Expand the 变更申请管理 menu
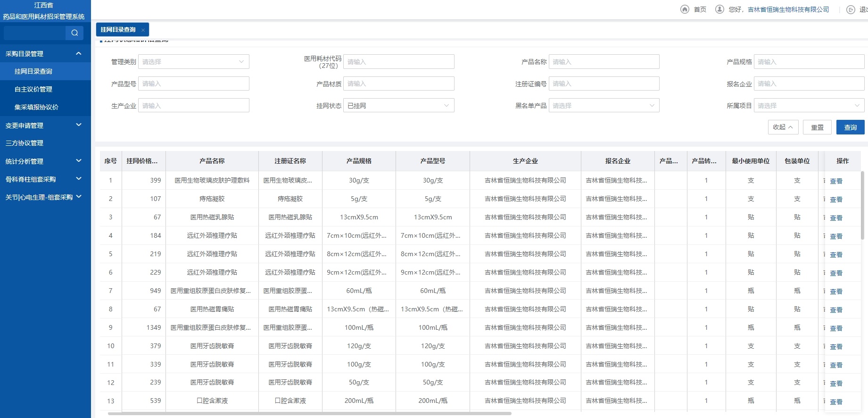868x418 pixels. tap(79, 125)
